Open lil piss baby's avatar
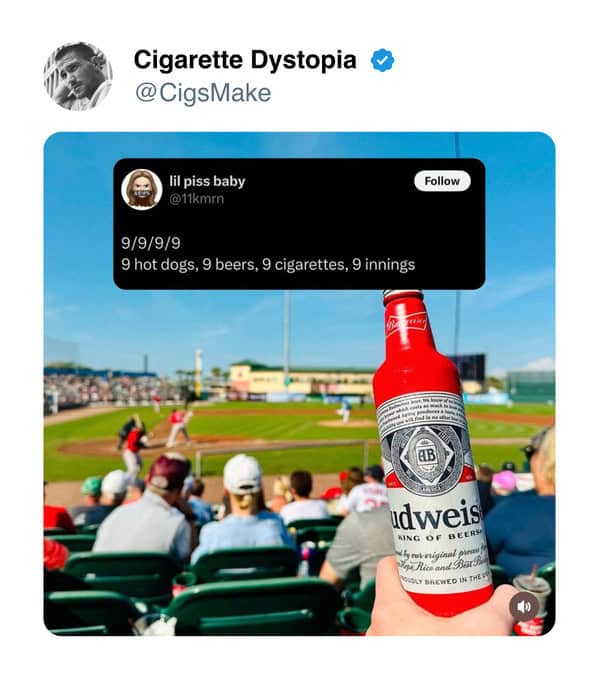This screenshot has height=678, width=599. 142,190
